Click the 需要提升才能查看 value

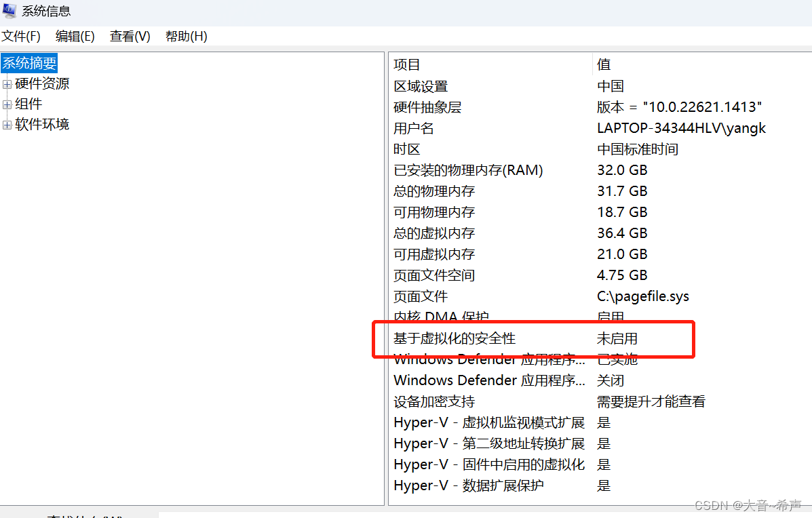pyautogui.click(x=651, y=401)
